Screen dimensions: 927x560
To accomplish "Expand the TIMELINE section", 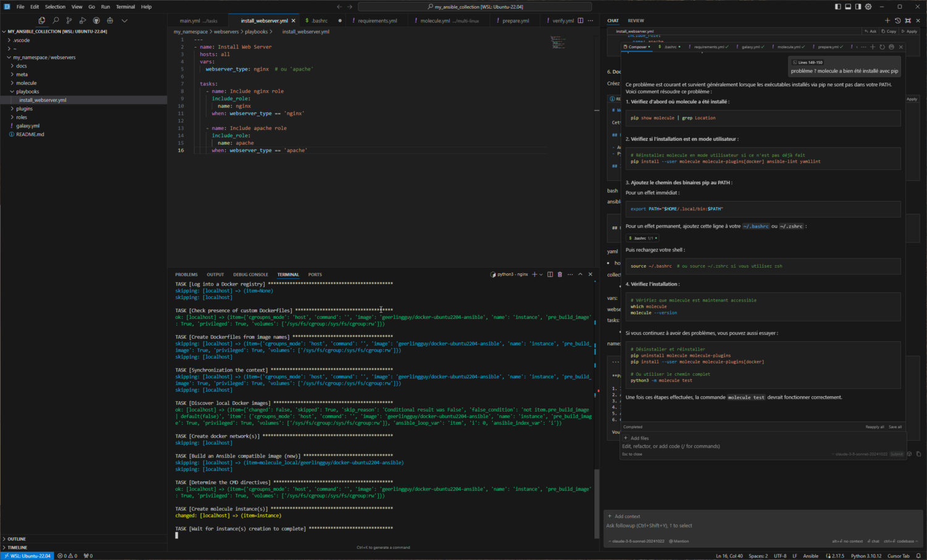I will (x=17, y=548).
